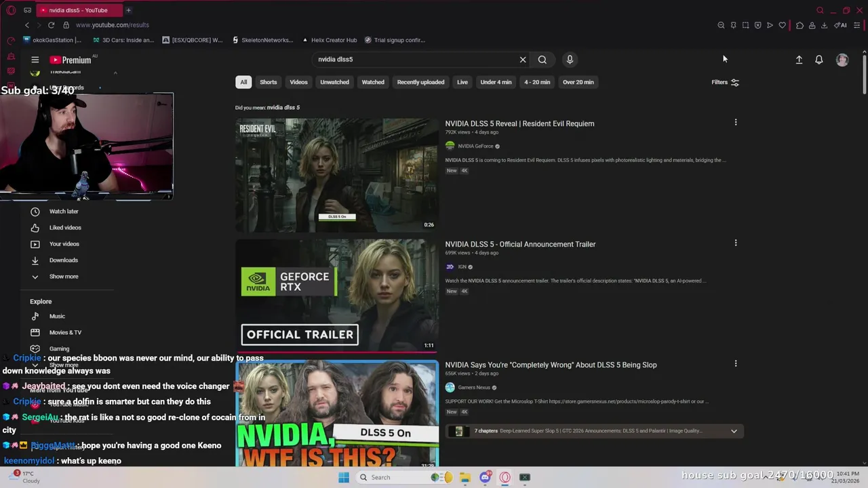The width and height of the screenshot is (868, 488).
Task: Open the zoom-out magnifier in the address bar
Action: point(721,25)
